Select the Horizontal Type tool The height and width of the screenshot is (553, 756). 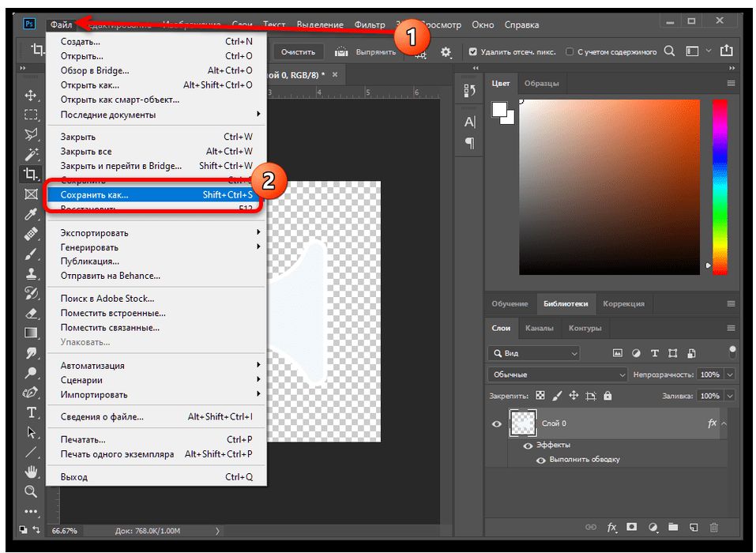[x=32, y=412]
